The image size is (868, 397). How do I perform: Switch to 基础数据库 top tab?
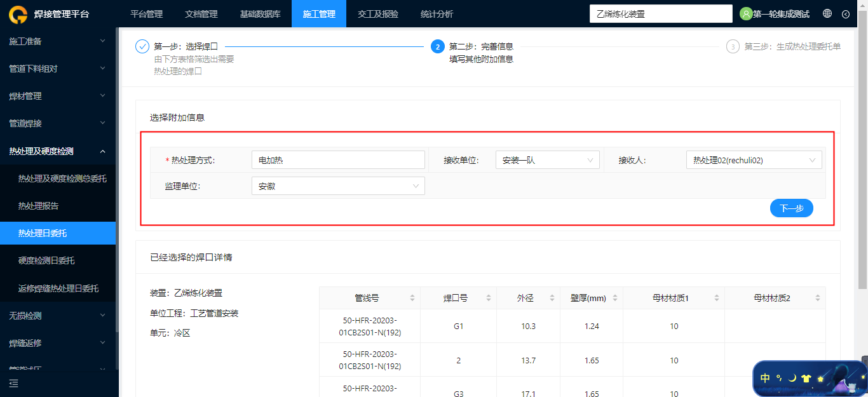(261, 14)
